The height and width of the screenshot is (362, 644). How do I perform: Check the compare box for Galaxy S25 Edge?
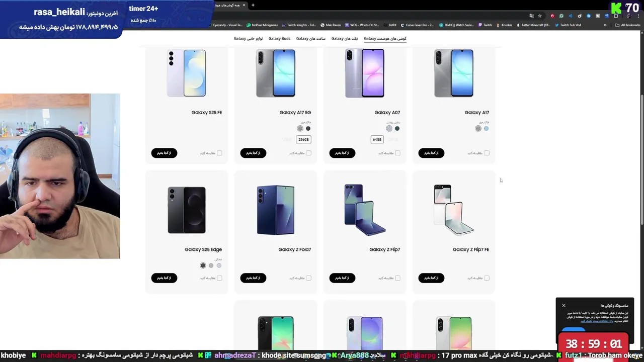pos(219,278)
